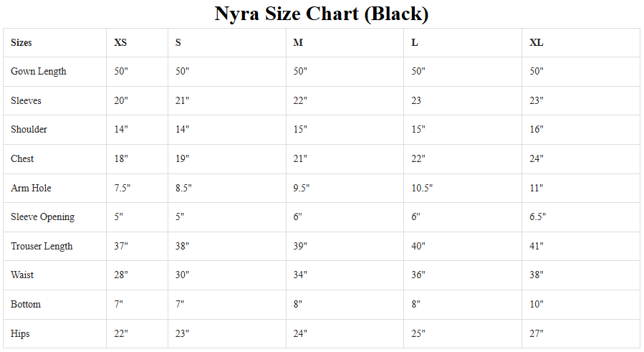Click the Shoulder row label

[x=29, y=130]
